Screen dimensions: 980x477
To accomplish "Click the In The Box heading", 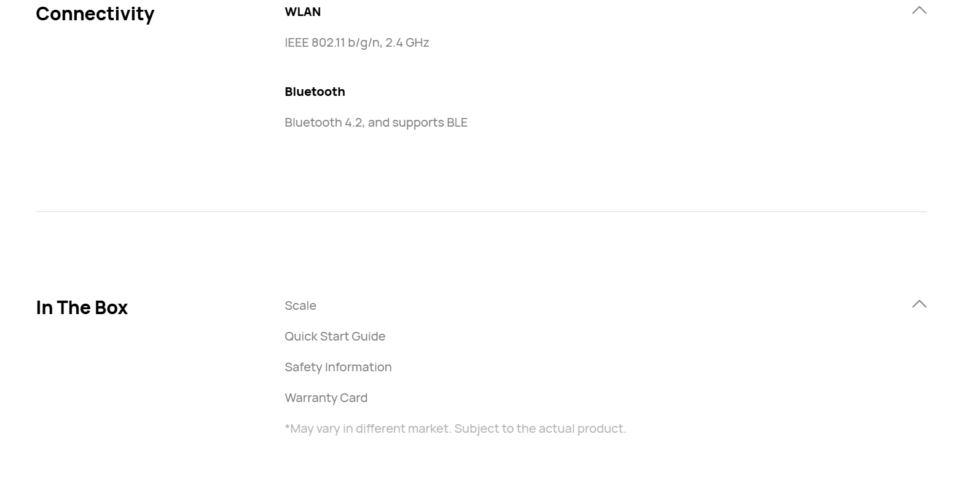I will (x=82, y=307).
